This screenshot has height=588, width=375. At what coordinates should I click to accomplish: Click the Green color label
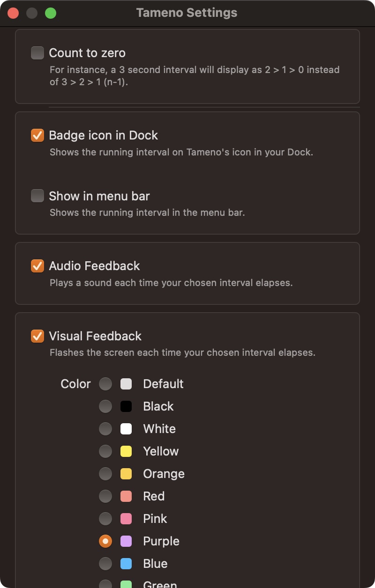click(x=160, y=584)
